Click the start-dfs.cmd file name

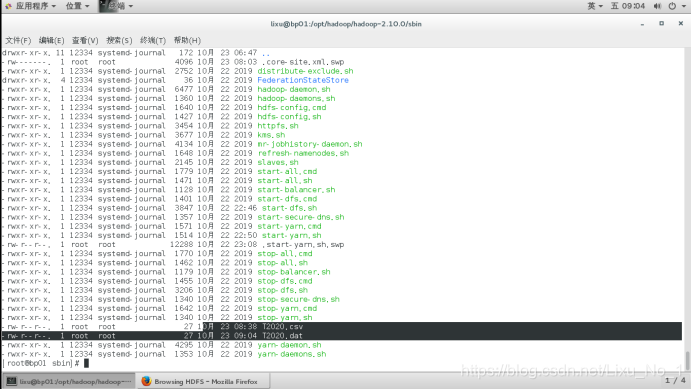[x=287, y=199]
